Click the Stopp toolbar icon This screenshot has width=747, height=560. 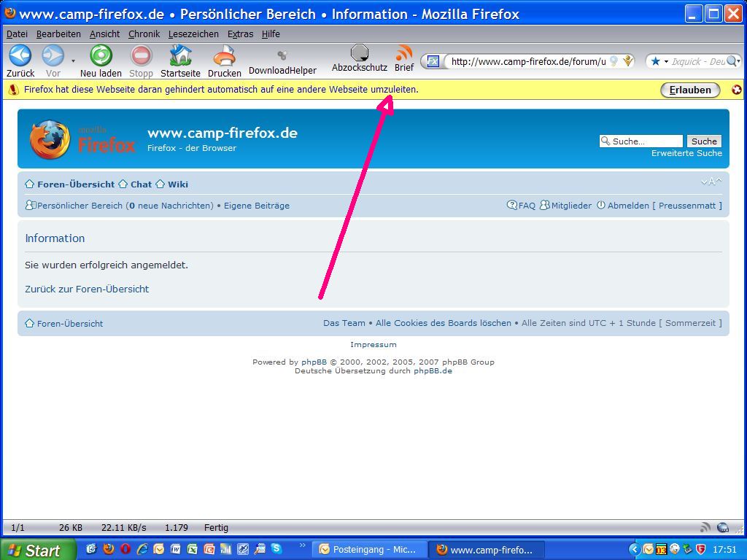(x=141, y=55)
